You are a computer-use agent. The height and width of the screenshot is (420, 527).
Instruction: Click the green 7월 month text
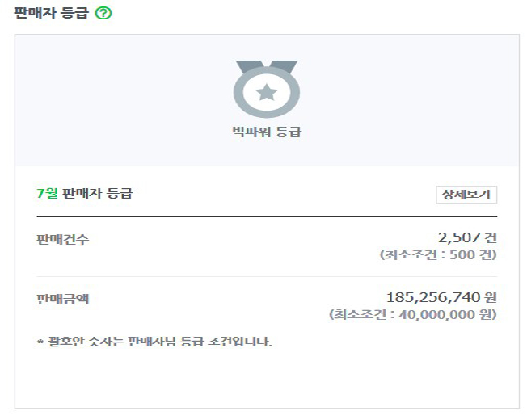point(47,193)
